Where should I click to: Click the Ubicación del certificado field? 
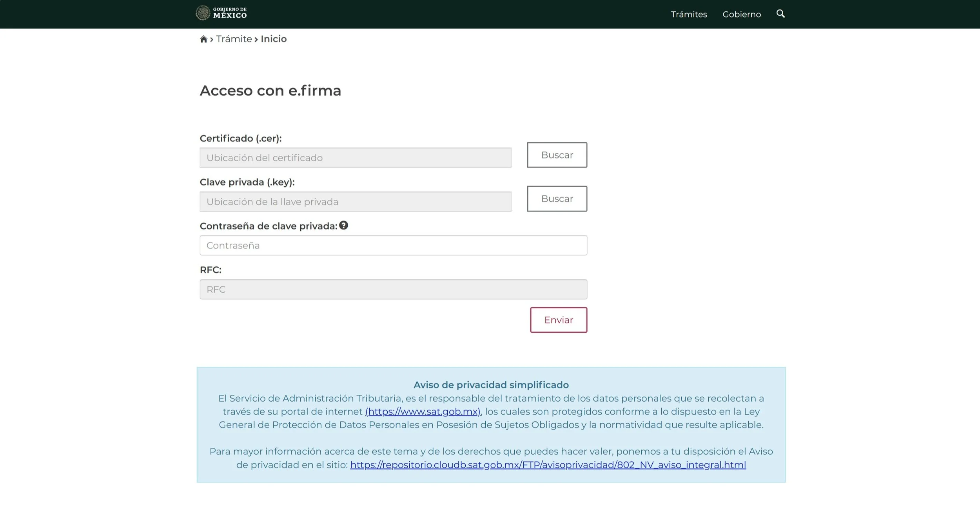355,158
